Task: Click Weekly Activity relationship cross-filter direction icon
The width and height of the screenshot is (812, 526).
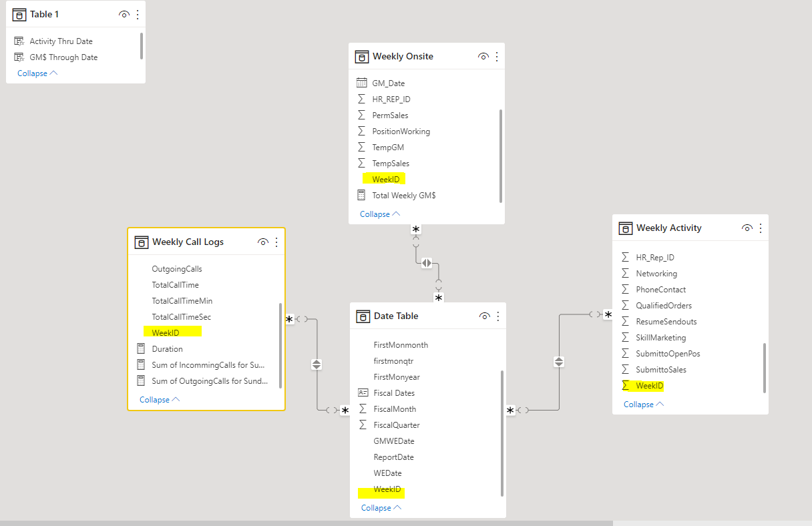Action: (559, 362)
